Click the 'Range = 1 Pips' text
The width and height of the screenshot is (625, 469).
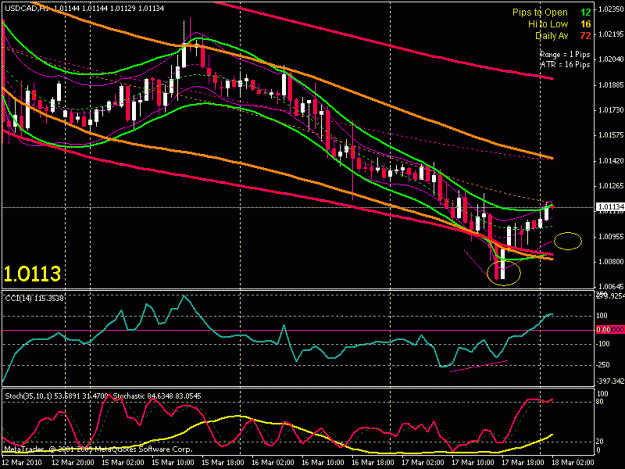click(x=565, y=55)
